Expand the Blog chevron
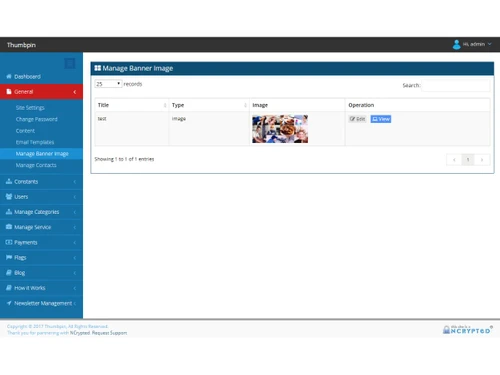 tap(75, 273)
